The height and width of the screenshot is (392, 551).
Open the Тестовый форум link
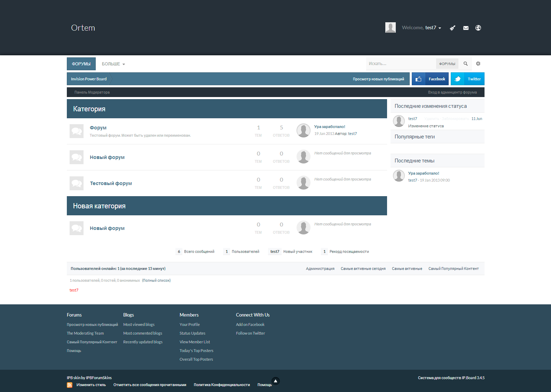tap(111, 183)
